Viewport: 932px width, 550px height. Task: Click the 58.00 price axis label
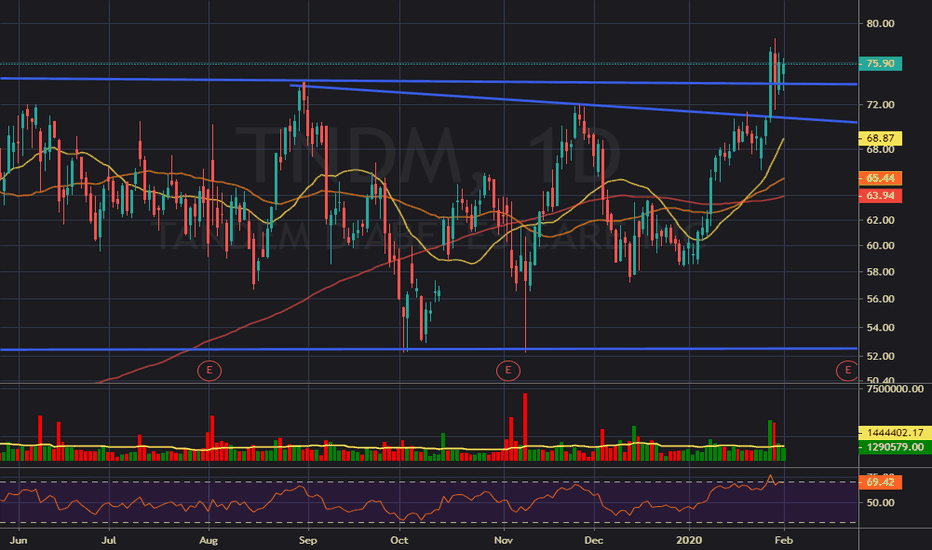pos(880,272)
